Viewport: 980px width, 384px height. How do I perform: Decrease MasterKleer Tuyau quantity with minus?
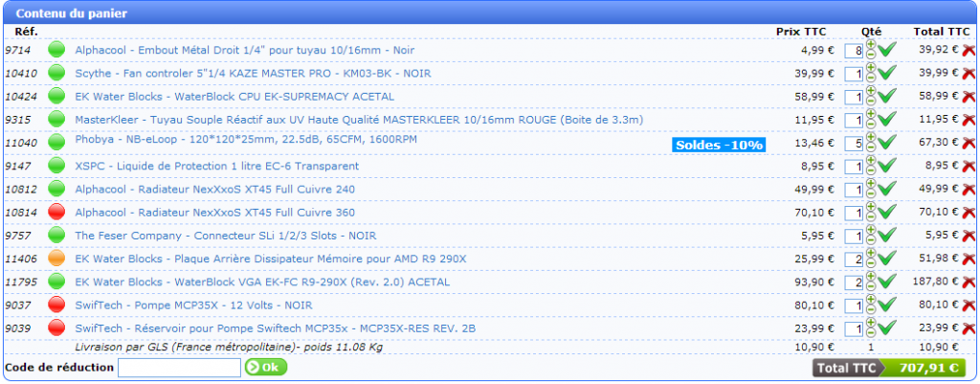coord(871,124)
